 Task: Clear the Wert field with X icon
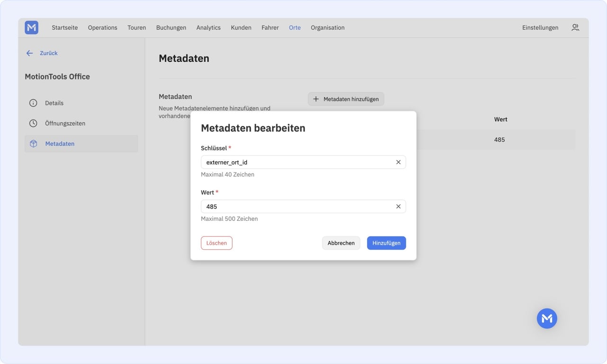tap(398, 207)
